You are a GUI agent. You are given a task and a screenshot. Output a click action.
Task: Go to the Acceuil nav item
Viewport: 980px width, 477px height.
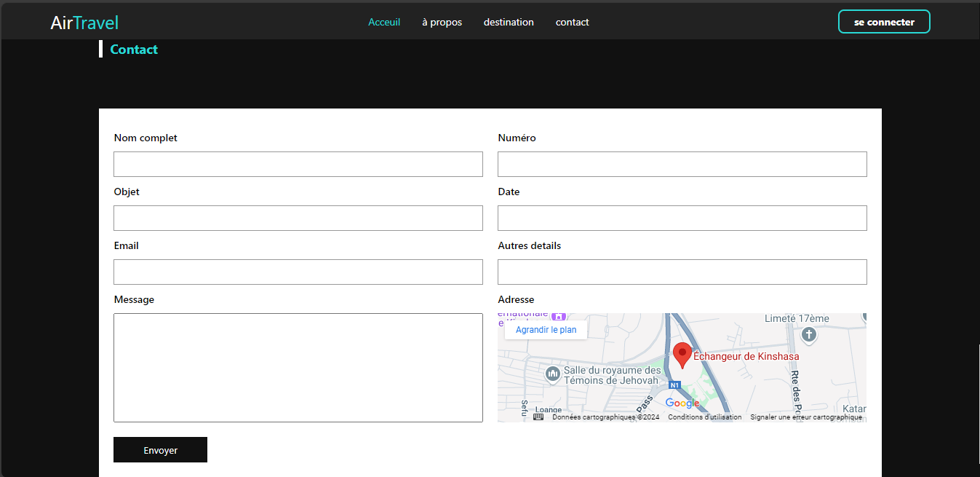coord(384,22)
